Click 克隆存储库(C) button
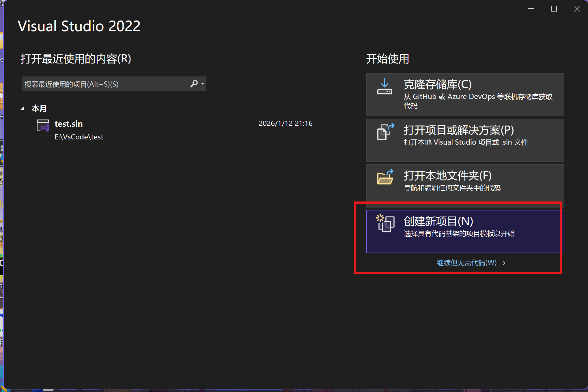588x392 pixels. (x=465, y=95)
